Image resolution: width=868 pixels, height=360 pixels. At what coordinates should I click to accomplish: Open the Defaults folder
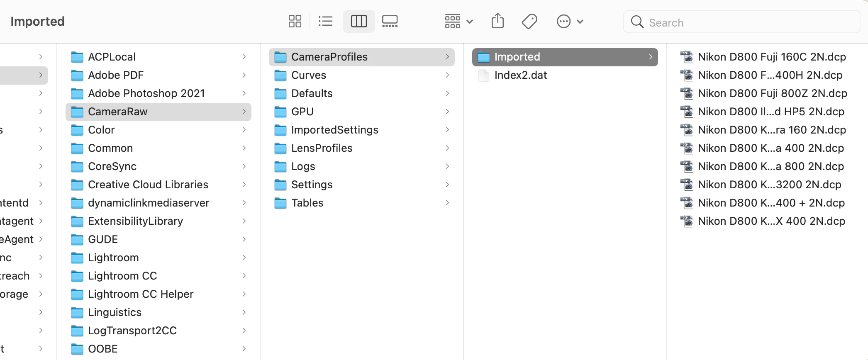(362, 93)
